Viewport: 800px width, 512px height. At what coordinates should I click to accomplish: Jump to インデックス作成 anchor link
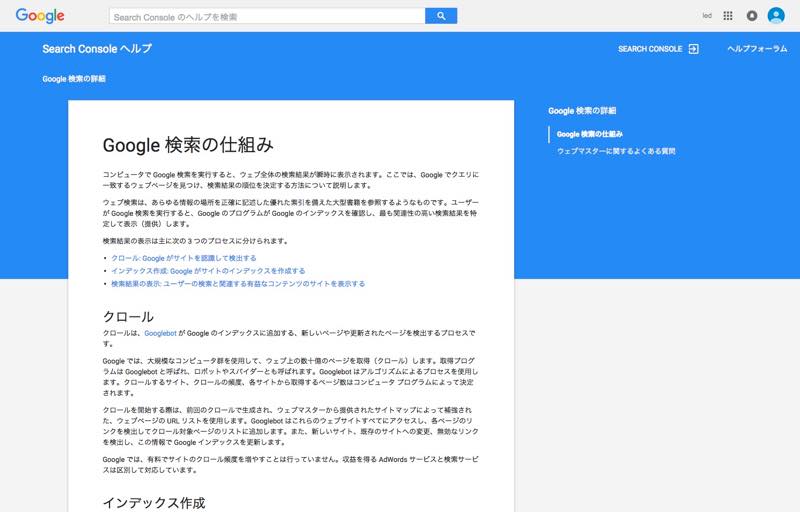pyautogui.click(x=208, y=271)
